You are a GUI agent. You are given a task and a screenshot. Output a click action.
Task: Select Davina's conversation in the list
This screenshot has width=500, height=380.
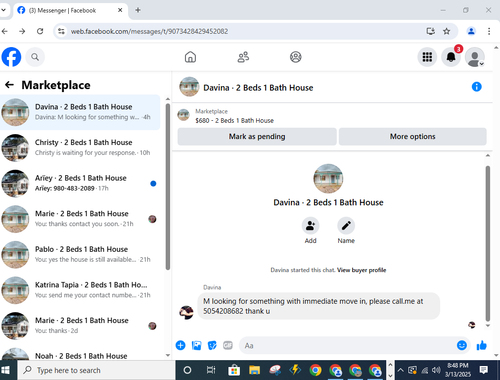[80, 112]
